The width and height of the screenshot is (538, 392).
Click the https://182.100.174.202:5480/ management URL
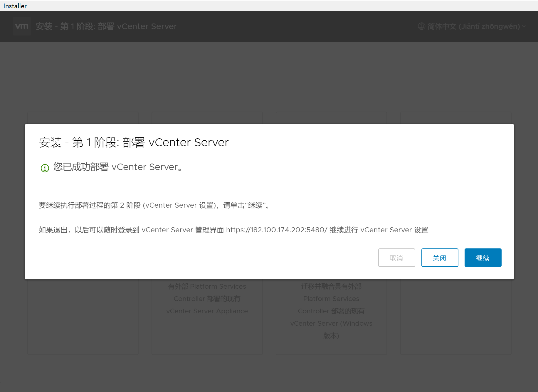276,230
